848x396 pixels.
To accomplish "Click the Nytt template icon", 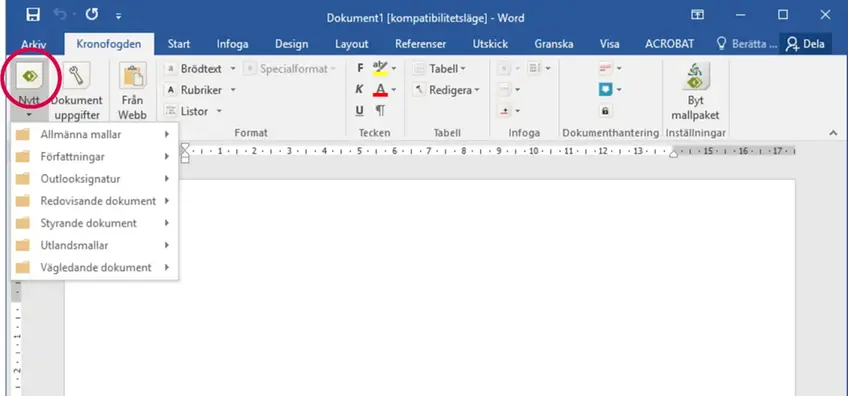I will [x=30, y=76].
